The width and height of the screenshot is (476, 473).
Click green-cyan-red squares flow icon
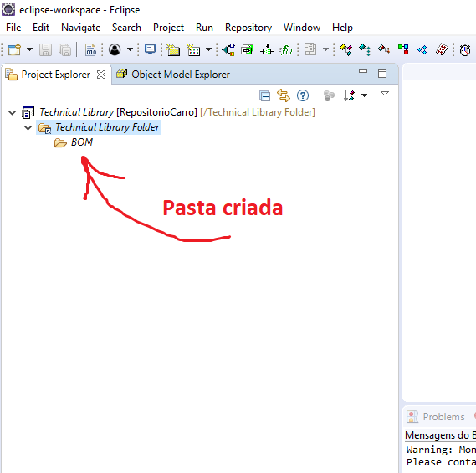coord(403,49)
